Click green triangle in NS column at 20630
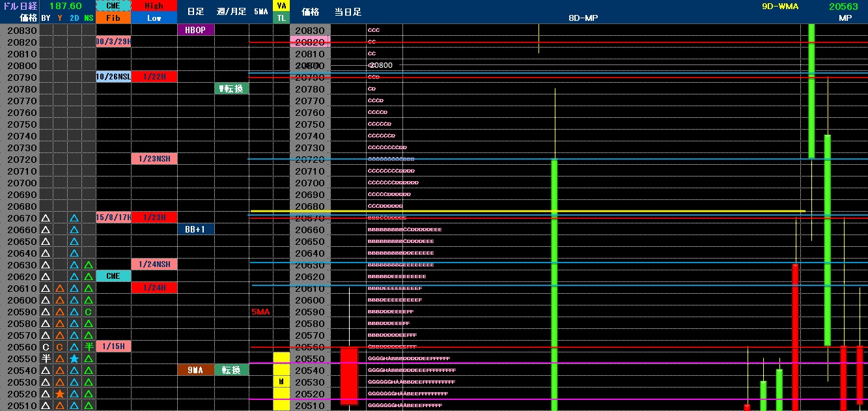 pyautogui.click(x=89, y=264)
